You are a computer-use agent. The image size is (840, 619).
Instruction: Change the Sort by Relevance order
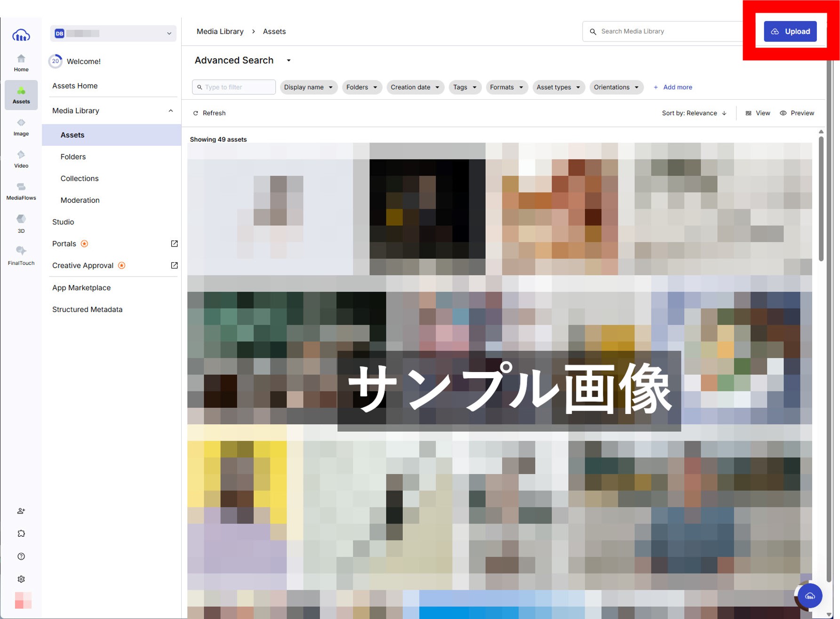(x=694, y=113)
